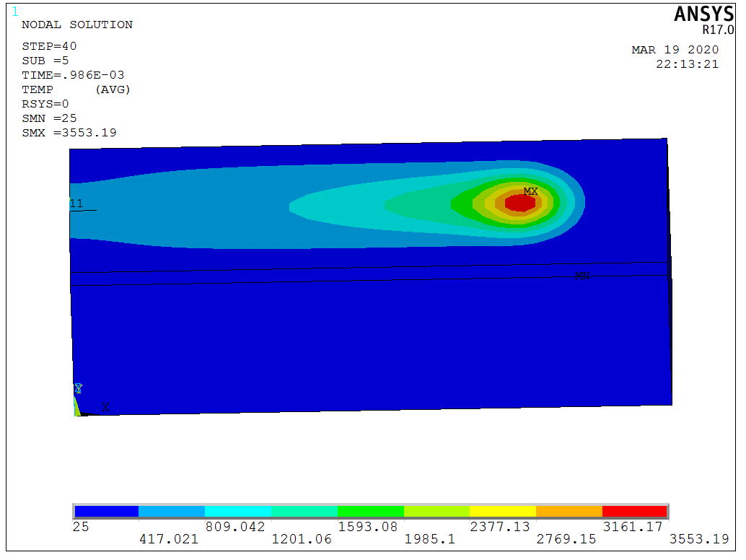The height and width of the screenshot is (560, 746).
Task: Click the 11 label on left edge
Action: (76, 204)
